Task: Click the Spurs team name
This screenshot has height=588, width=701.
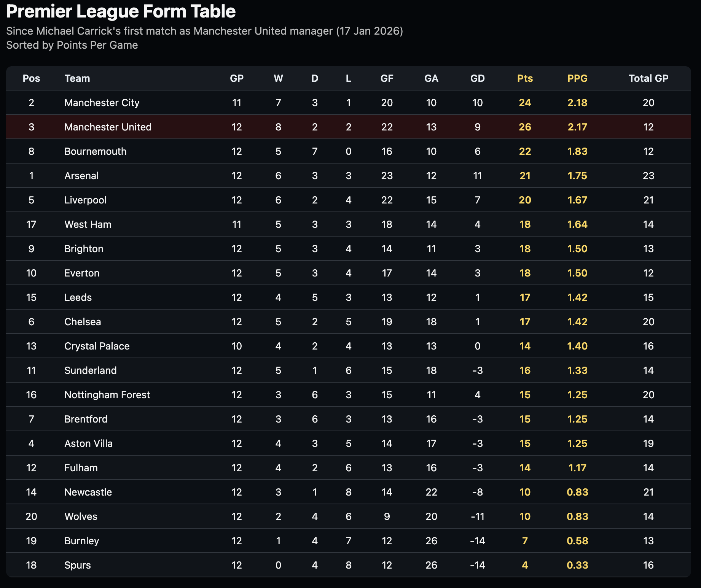Action: point(78,565)
